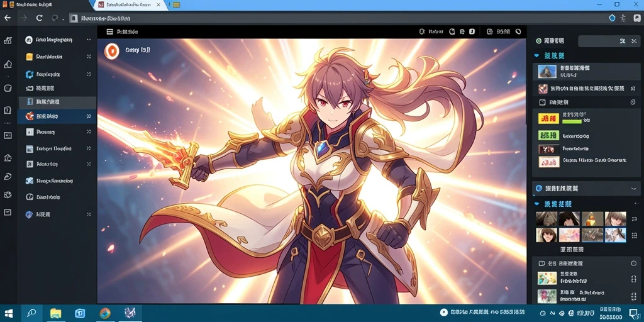Open the globe icon in the narrow sidebar
The width and height of the screenshot is (644, 322).
point(8,195)
